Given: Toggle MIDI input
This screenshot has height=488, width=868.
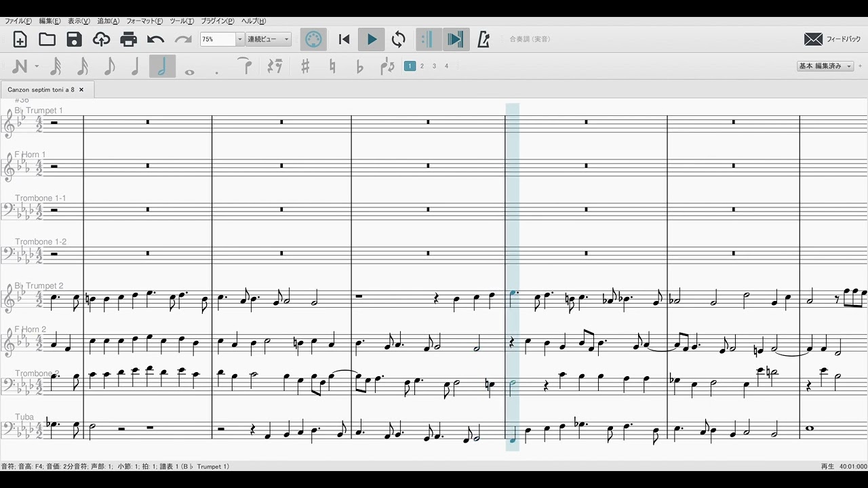Looking at the screenshot, I should (x=313, y=39).
